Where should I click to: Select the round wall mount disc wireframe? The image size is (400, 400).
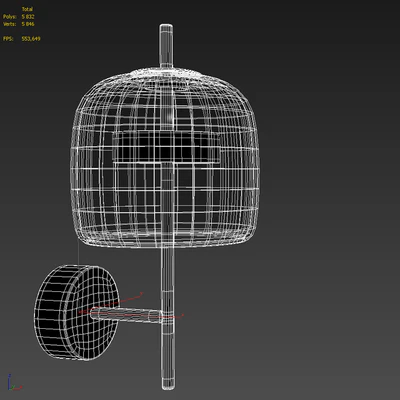point(77,313)
